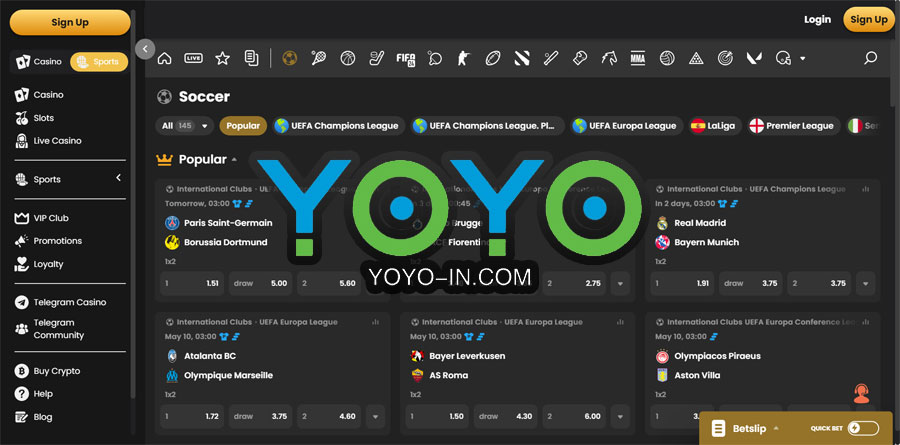Select the Popular filter tab
The image size is (900, 445).
pyautogui.click(x=243, y=126)
